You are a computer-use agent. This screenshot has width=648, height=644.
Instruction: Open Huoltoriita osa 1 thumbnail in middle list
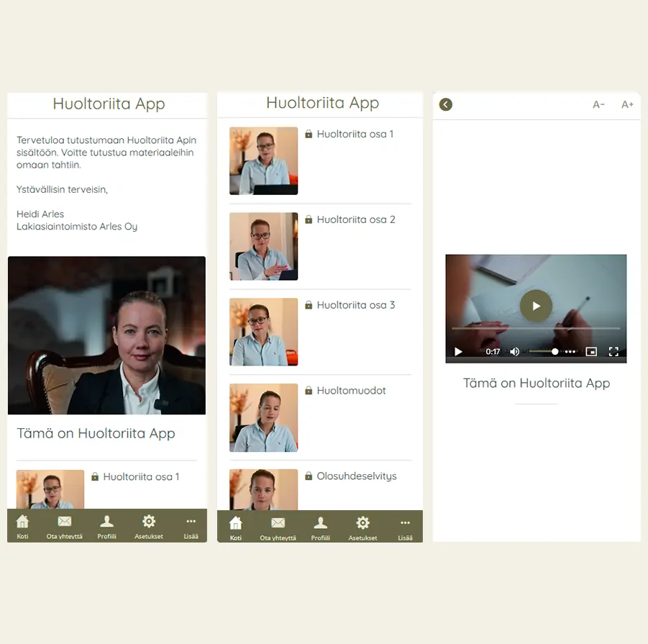tap(264, 160)
